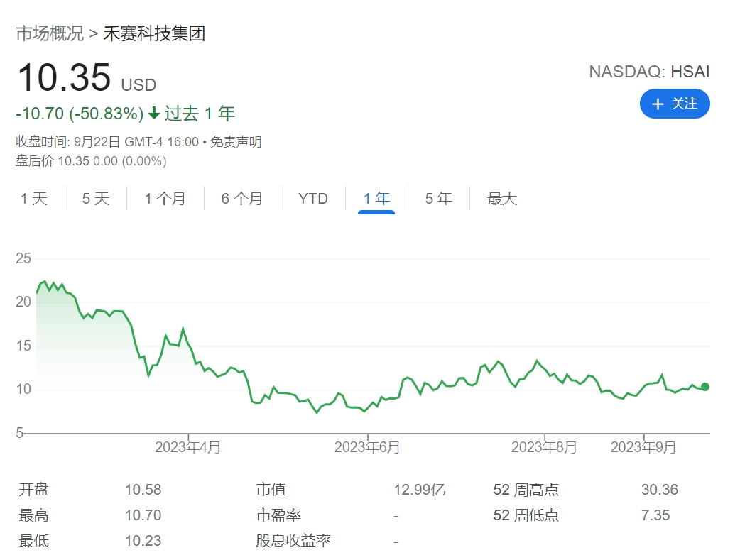Select the 1 天 time range tab

(x=34, y=199)
